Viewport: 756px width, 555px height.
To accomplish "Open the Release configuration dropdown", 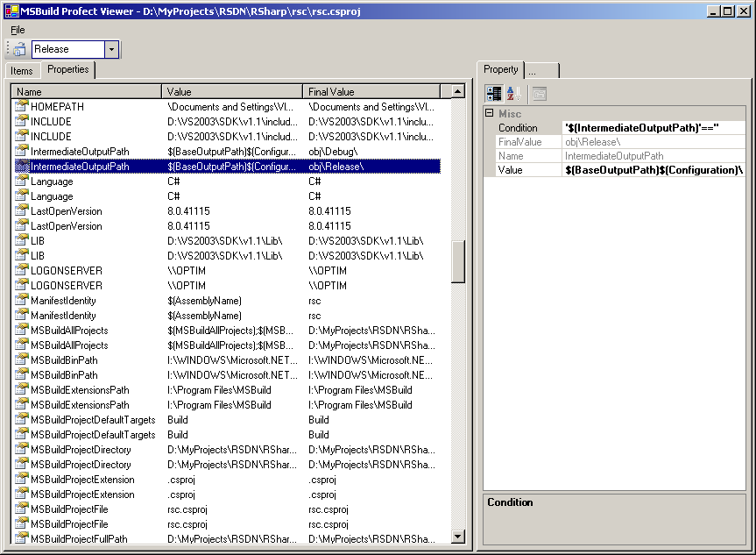I will 111,50.
